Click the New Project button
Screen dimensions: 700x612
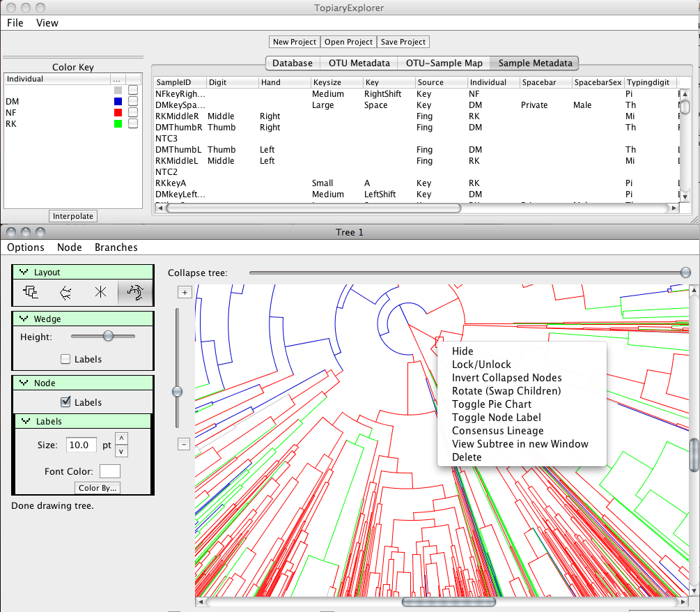pyautogui.click(x=294, y=42)
